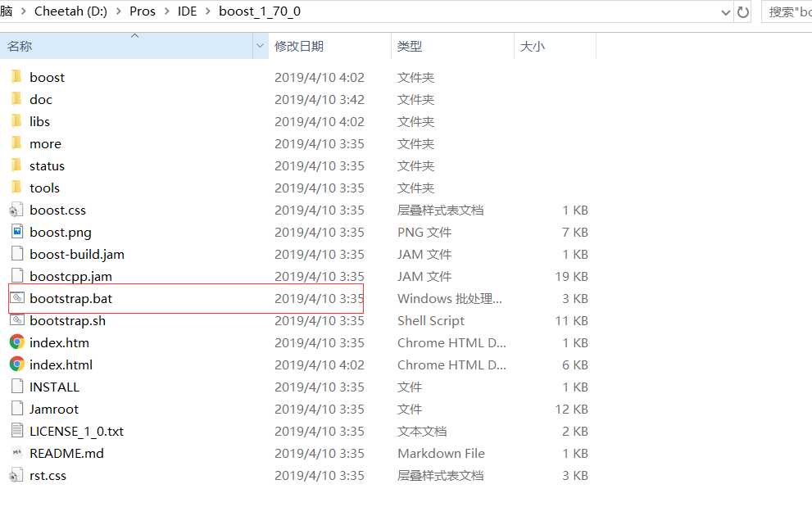
Task: Click the Shell Script type cell
Action: point(430,320)
